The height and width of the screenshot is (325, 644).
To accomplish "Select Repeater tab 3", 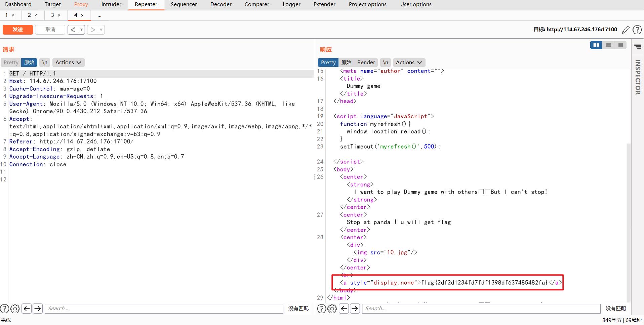I will point(52,15).
